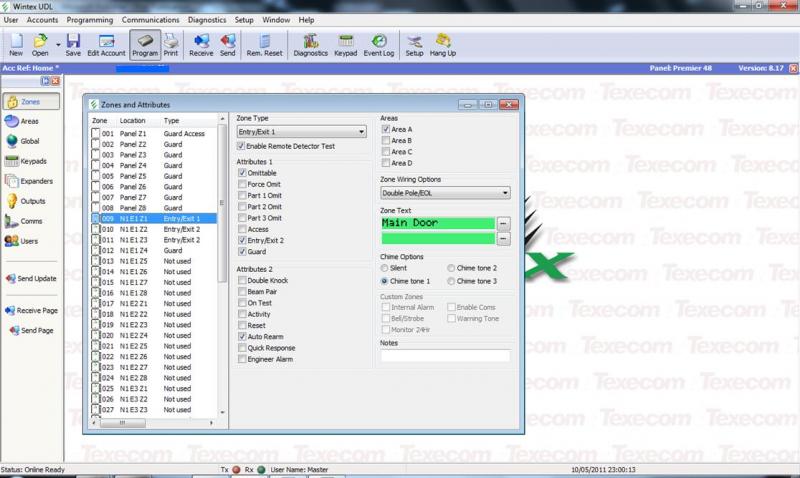Click the Diagnostics toolbar icon
This screenshot has height=478, width=800.
click(x=310, y=45)
